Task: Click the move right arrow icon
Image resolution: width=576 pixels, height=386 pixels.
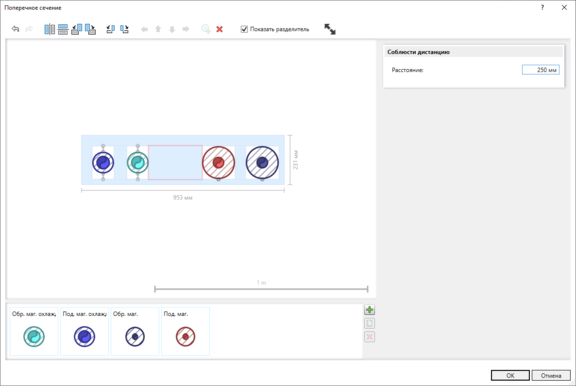Action: coord(186,29)
